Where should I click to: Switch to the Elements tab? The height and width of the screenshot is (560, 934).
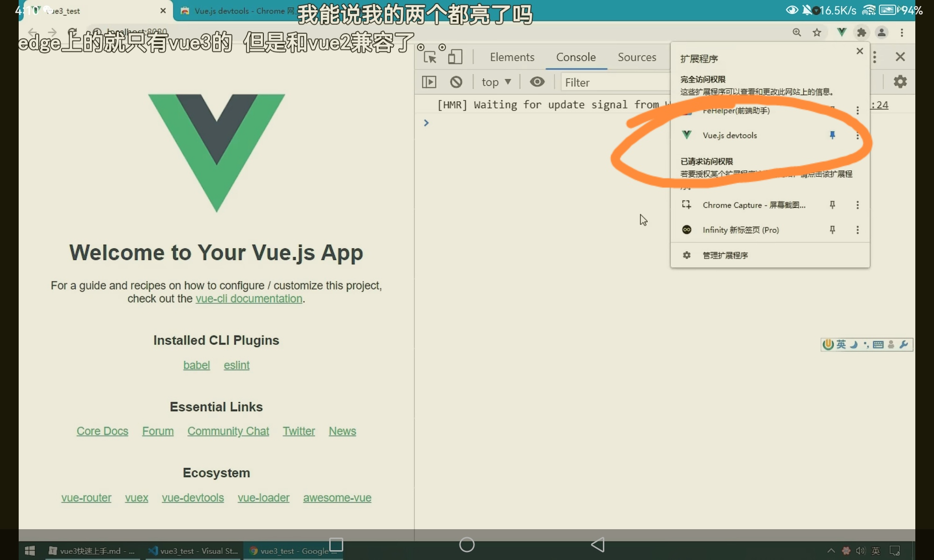(512, 57)
